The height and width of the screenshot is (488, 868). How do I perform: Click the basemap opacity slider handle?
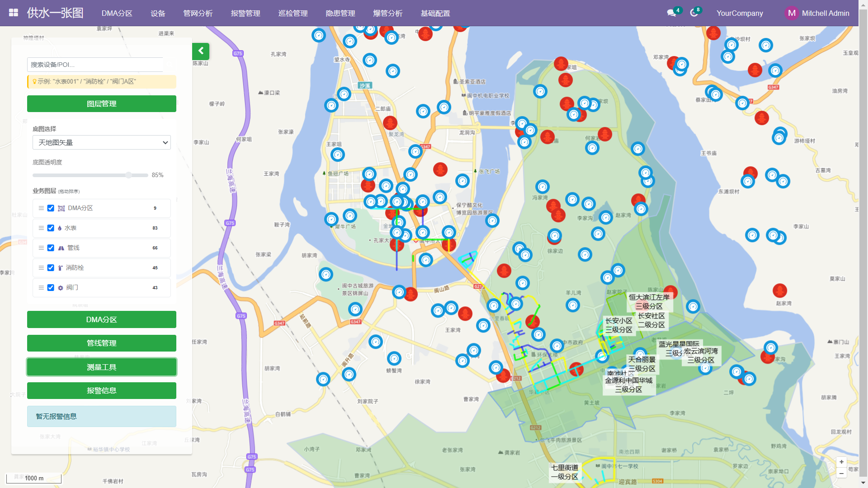(129, 175)
